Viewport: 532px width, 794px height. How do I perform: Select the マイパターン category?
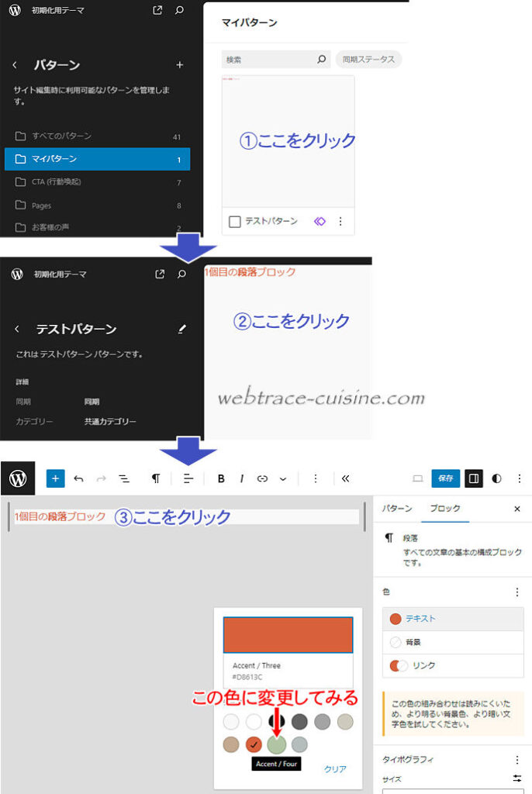[97, 159]
